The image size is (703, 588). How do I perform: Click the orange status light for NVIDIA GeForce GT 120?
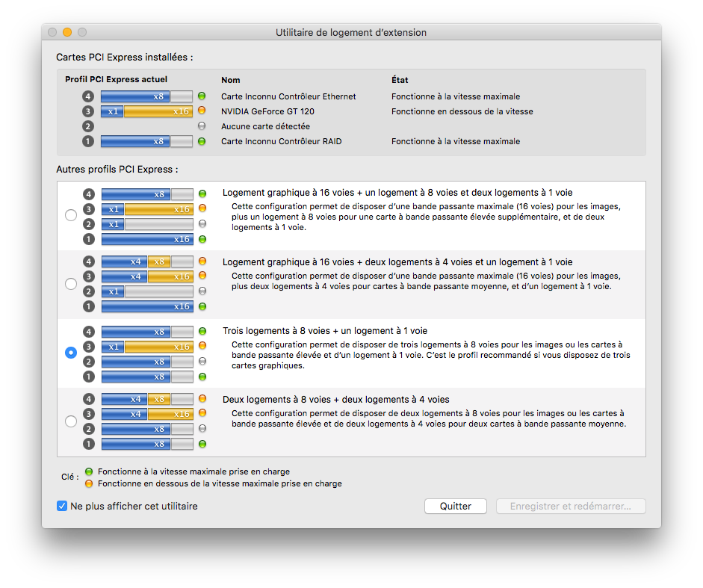[x=202, y=111]
